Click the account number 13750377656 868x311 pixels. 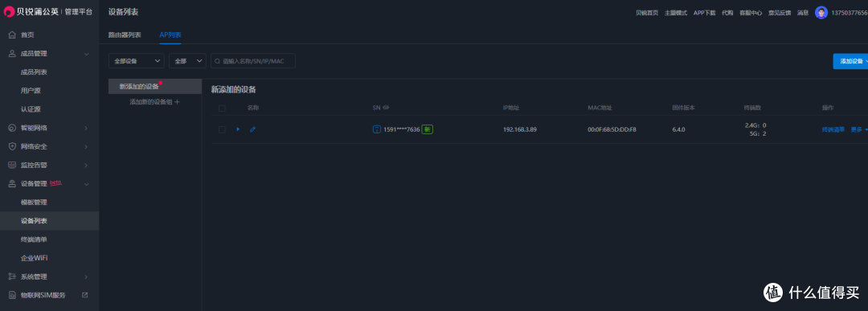(850, 13)
